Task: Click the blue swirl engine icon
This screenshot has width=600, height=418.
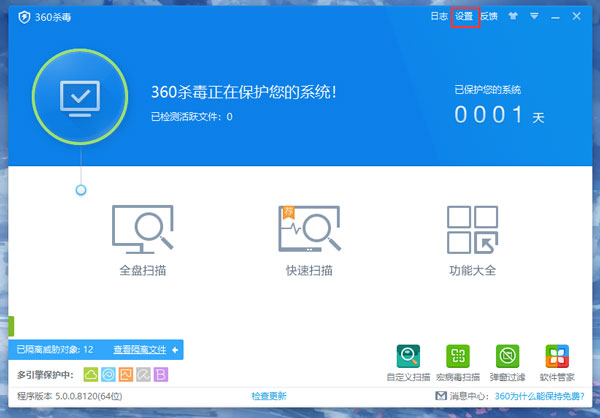Action: coord(108,375)
